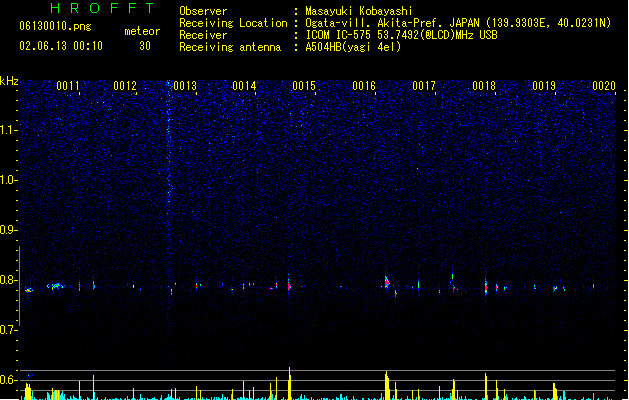629x400 pixels.
Task: Click the 0.6 kHz axis label
Action: coord(8,380)
